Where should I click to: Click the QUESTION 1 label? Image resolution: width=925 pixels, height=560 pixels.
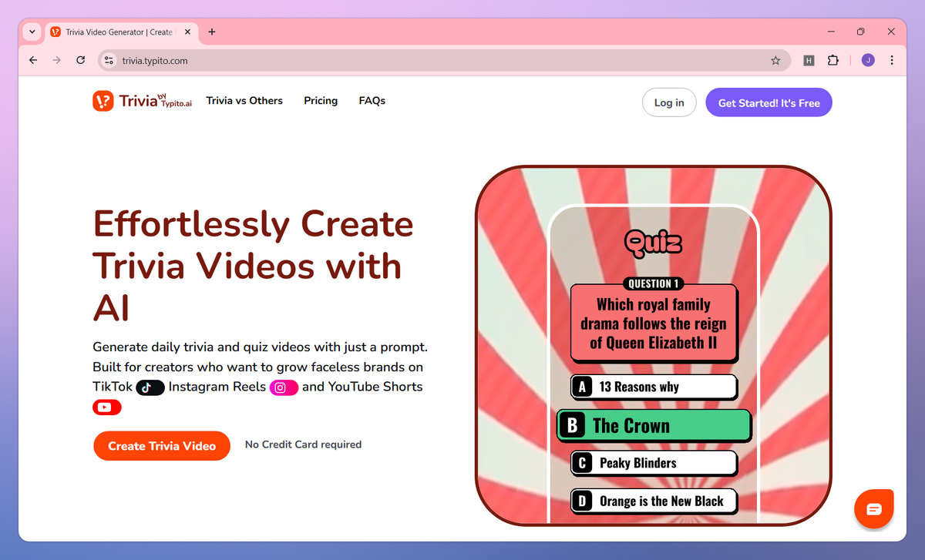pos(654,283)
